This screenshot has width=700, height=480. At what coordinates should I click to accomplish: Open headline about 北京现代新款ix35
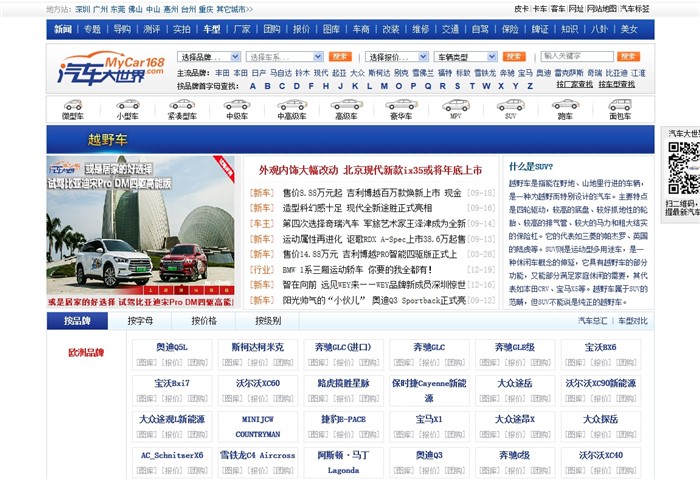coord(371,170)
